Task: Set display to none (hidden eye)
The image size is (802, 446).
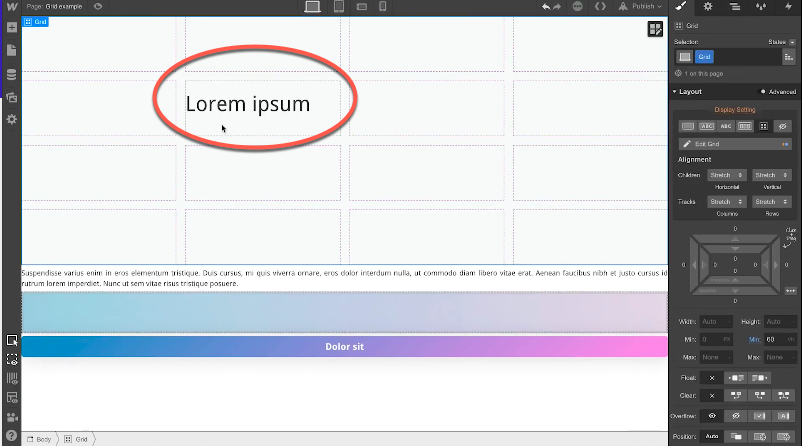Action: [783, 126]
